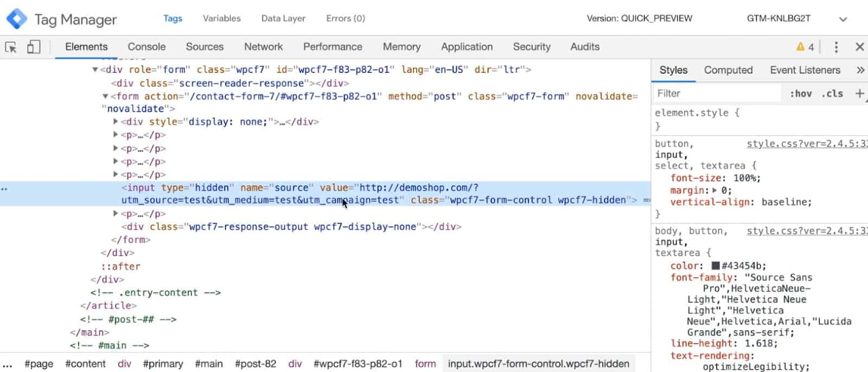This screenshot has height=372, width=868.
Task: Open the GTM container dropdown chevron
Action: click(843, 19)
